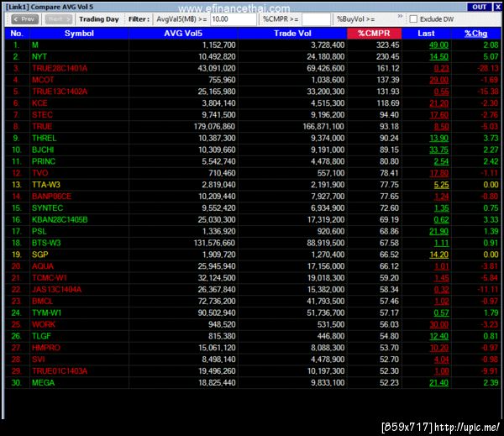Click last price 8.50 for TRUE
The width and height of the screenshot is (504, 436).
point(441,127)
